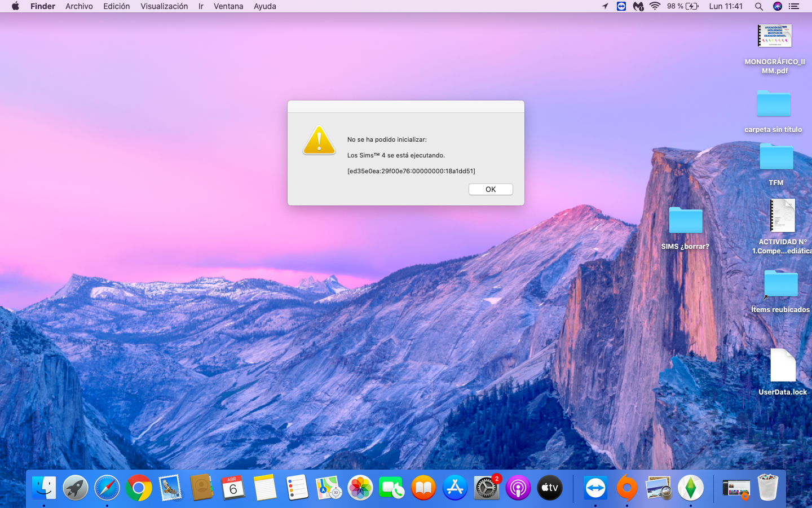The width and height of the screenshot is (812, 508).
Task: Open the battery 98 % status menu
Action: pyautogui.click(x=683, y=6)
